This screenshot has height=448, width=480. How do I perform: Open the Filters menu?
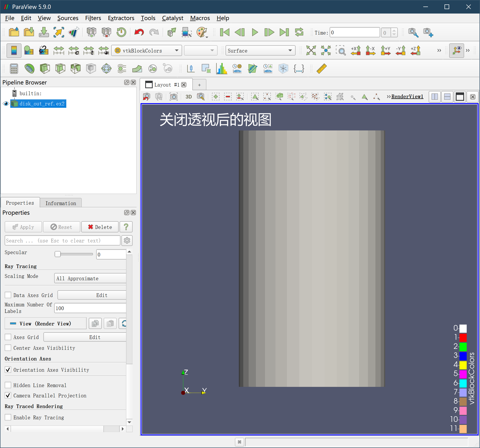pos(93,18)
